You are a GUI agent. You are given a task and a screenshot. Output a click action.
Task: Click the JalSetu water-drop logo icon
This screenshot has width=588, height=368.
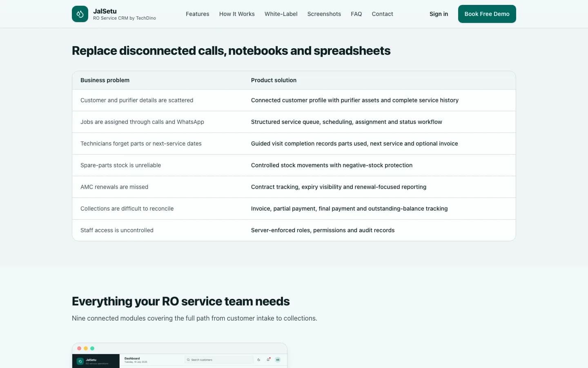coord(80,14)
